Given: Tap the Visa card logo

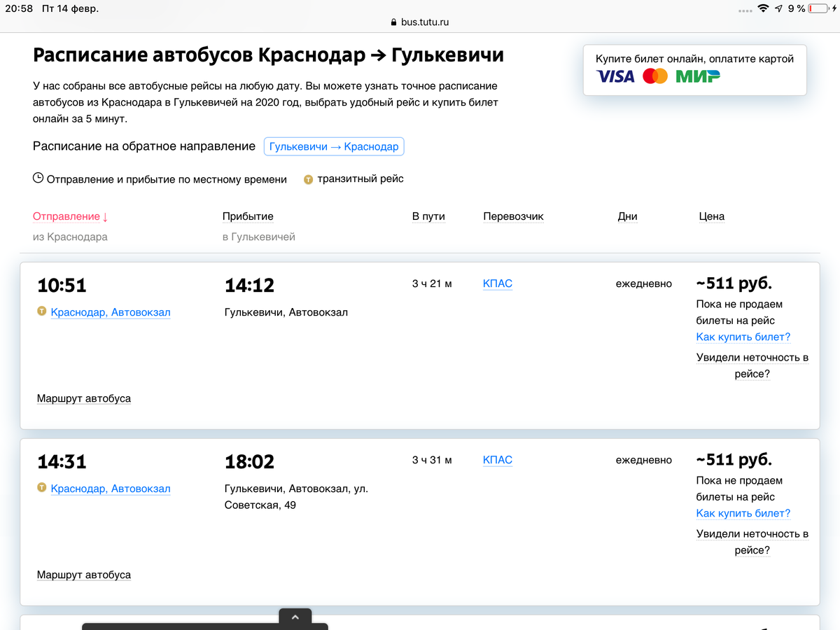Looking at the screenshot, I should (x=615, y=76).
